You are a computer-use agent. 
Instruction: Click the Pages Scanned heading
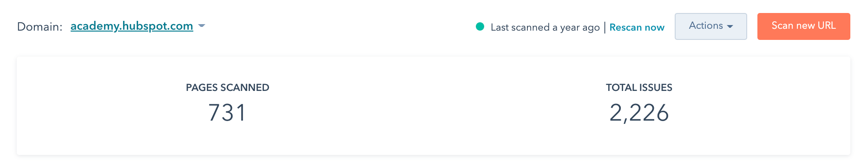coord(227,87)
